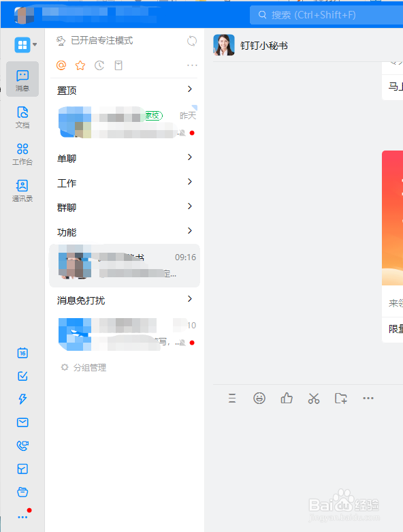Viewport: 403px width, 532px height.
Task: Show starred messages with star icon
Action: click(x=80, y=65)
